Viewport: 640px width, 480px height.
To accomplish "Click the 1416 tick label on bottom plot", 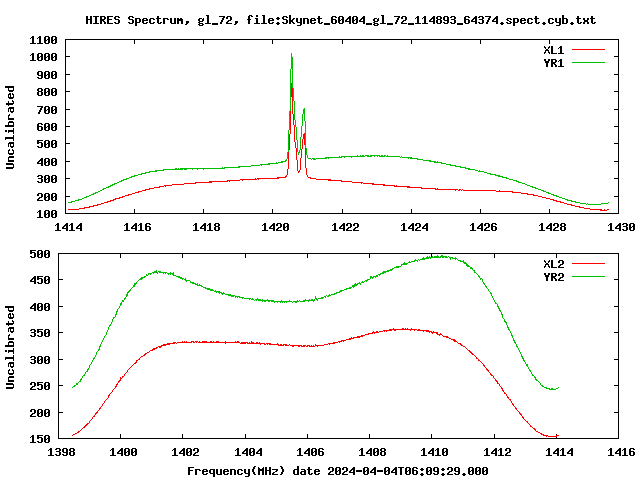I will (621, 452).
